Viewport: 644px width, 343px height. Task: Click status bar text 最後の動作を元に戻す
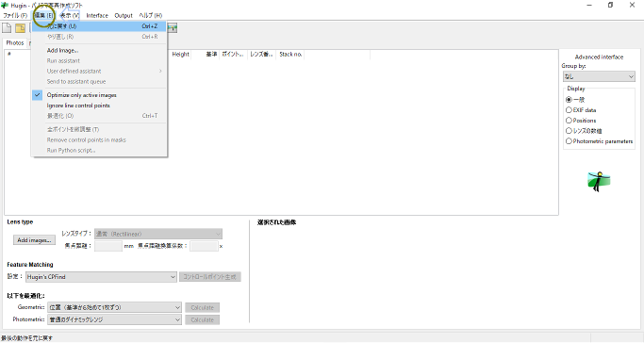click(x=27, y=338)
